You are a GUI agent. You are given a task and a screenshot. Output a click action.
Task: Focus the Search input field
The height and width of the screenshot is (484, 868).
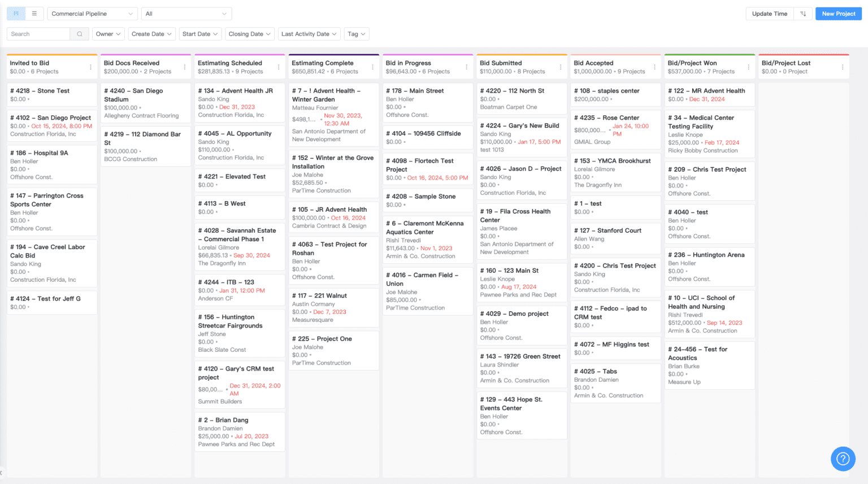coord(38,34)
